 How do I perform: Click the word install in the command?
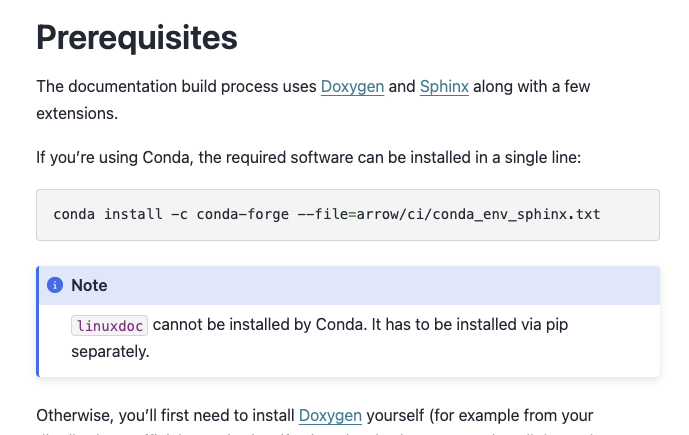coord(133,215)
